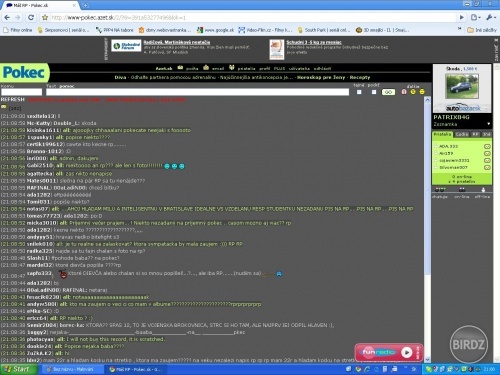Viewport: 500px width, 375px height.
Task: Expand the hidden bookmarks chevron
Action: click(x=460, y=30)
